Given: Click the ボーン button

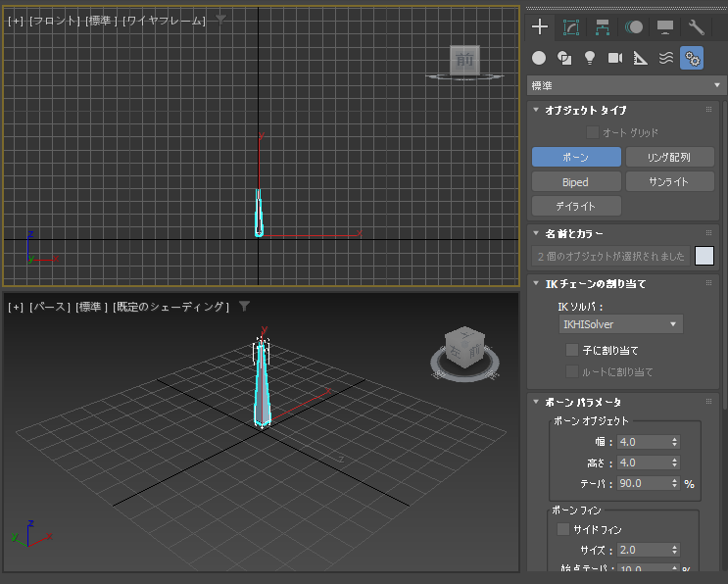Looking at the screenshot, I should pos(576,157).
